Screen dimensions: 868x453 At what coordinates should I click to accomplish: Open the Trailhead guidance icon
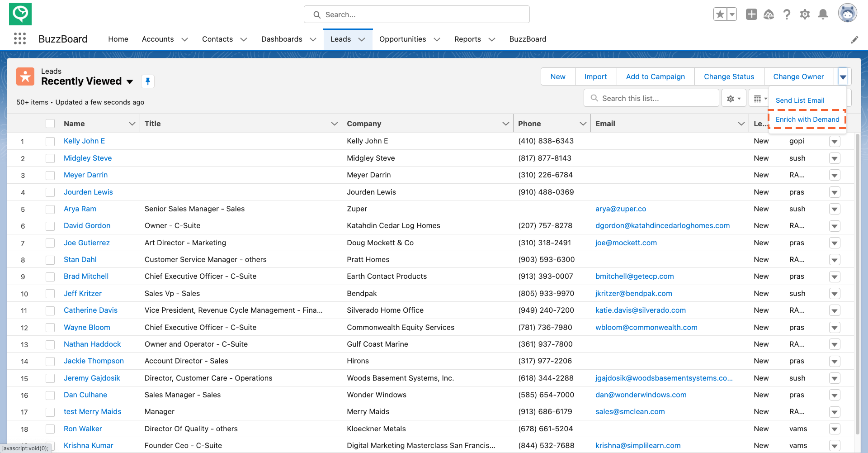tap(769, 14)
